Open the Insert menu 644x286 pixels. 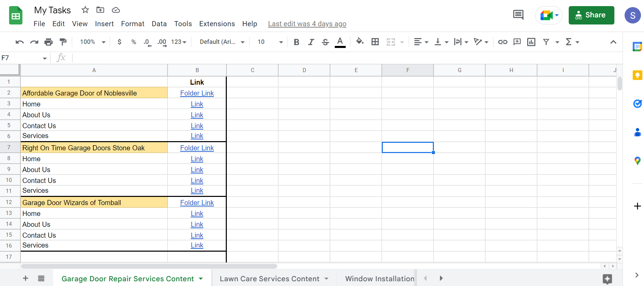point(104,24)
